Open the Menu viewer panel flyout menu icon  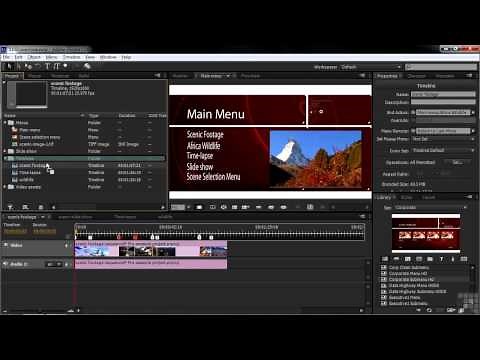(363, 76)
